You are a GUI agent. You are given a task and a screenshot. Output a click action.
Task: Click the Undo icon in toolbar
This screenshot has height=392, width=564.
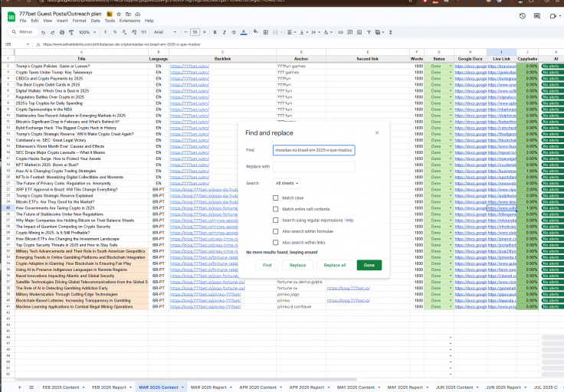tap(43, 32)
